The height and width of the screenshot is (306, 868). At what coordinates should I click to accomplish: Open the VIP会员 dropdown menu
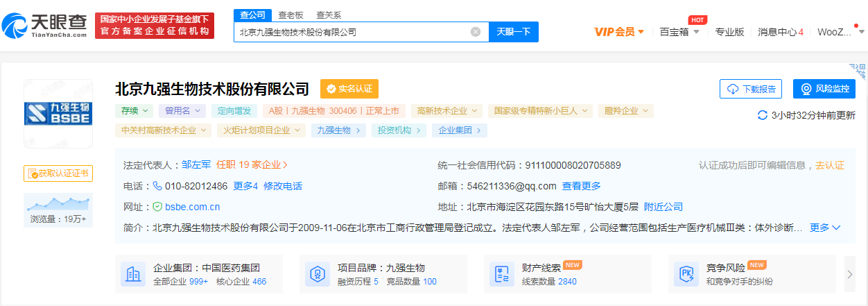pyautogui.click(x=620, y=32)
